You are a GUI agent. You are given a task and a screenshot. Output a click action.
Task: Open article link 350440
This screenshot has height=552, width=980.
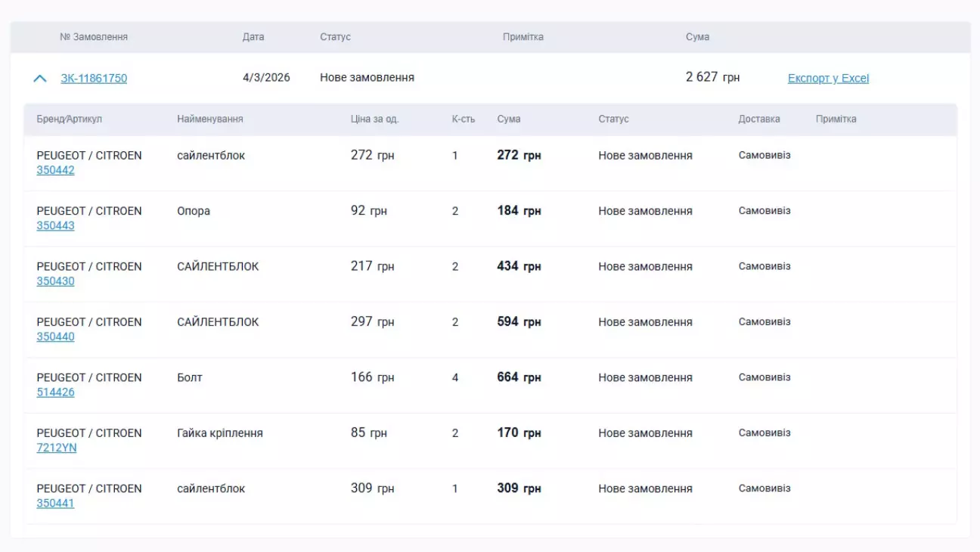pos(55,336)
